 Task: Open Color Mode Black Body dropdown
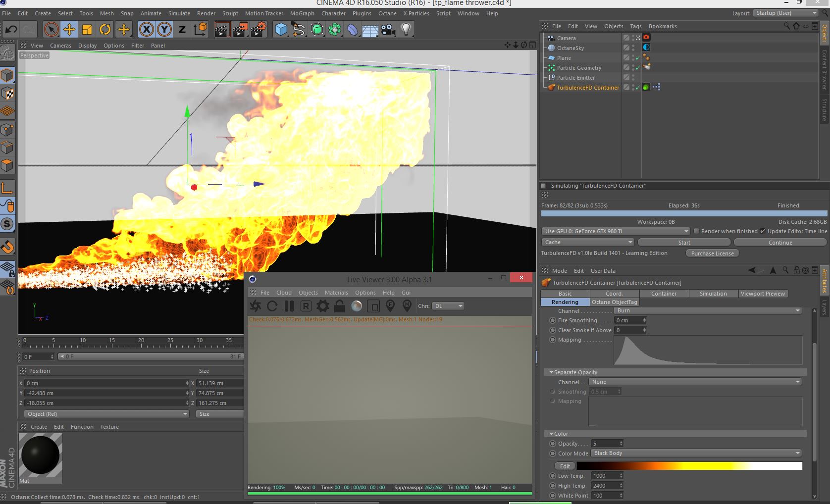696,454
